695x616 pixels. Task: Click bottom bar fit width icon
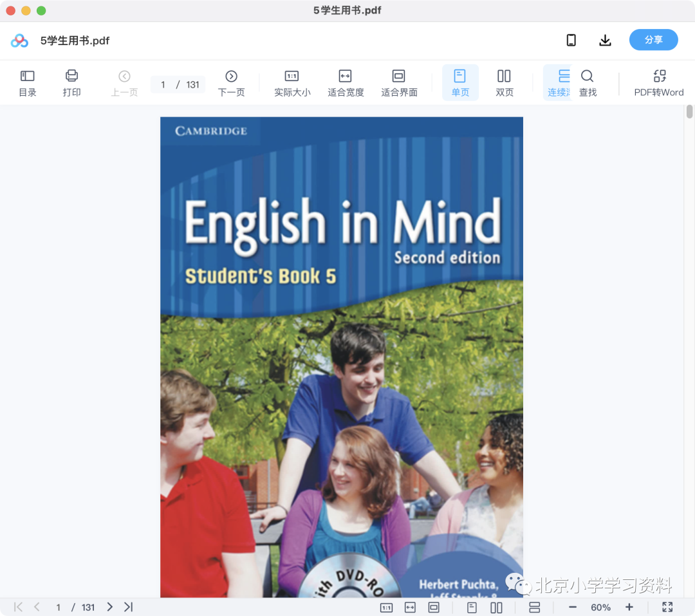coord(411,608)
